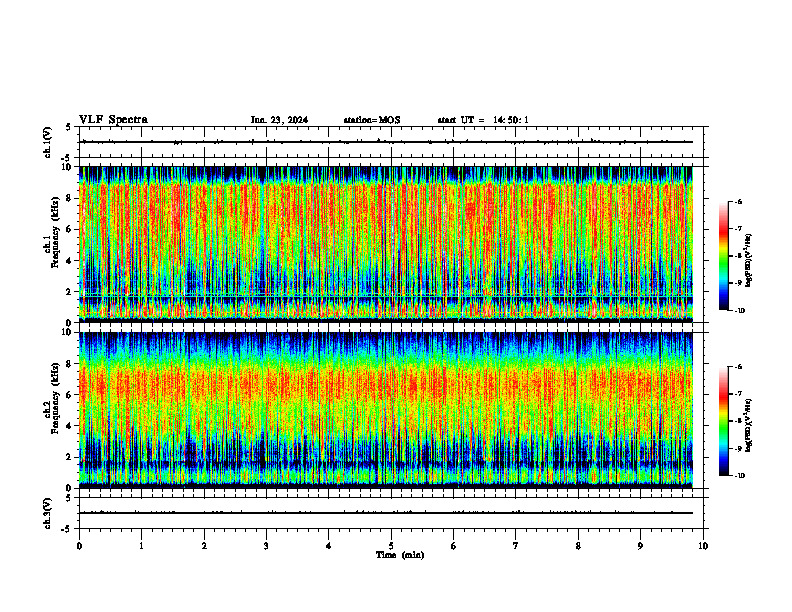This screenshot has height=612, width=792.
Task: Select the ch.2 "Frequency (kHz)" axis label
Action: point(55,398)
